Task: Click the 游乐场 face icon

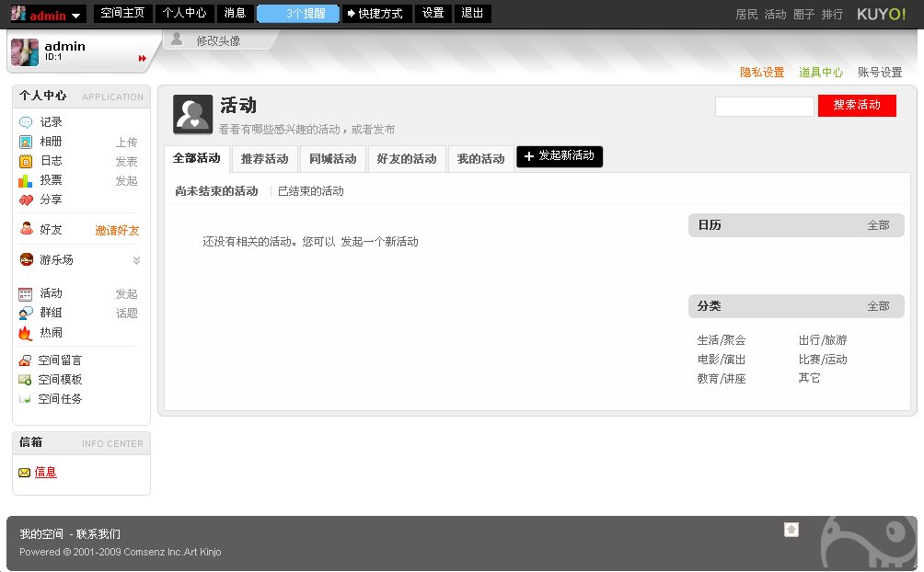Action: pos(26,259)
